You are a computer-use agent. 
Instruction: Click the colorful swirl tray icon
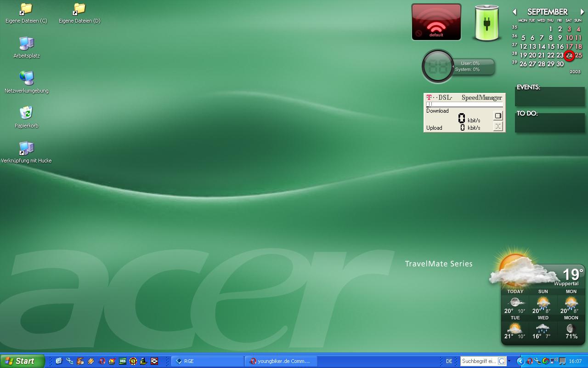point(545,361)
